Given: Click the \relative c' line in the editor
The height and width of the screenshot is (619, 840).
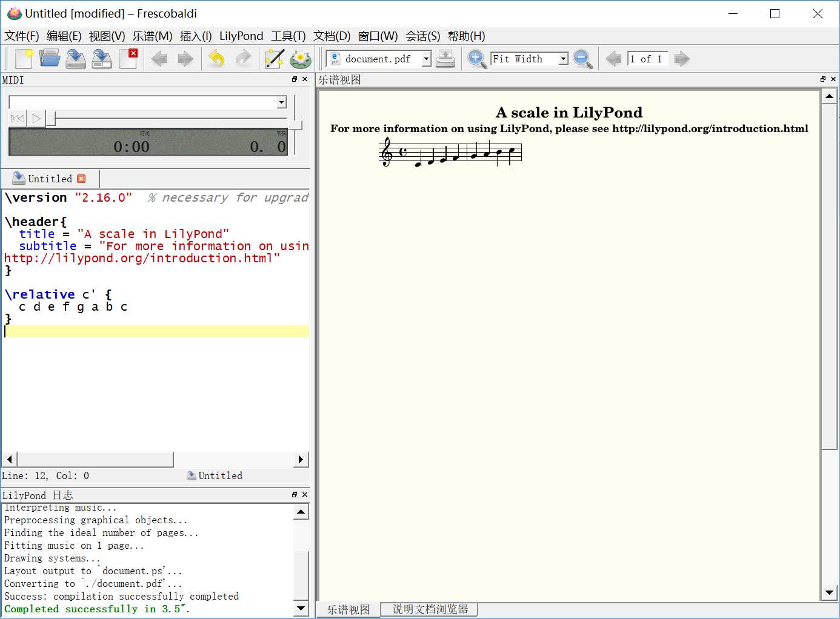Looking at the screenshot, I should pyautogui.click(x=58, y=294).
